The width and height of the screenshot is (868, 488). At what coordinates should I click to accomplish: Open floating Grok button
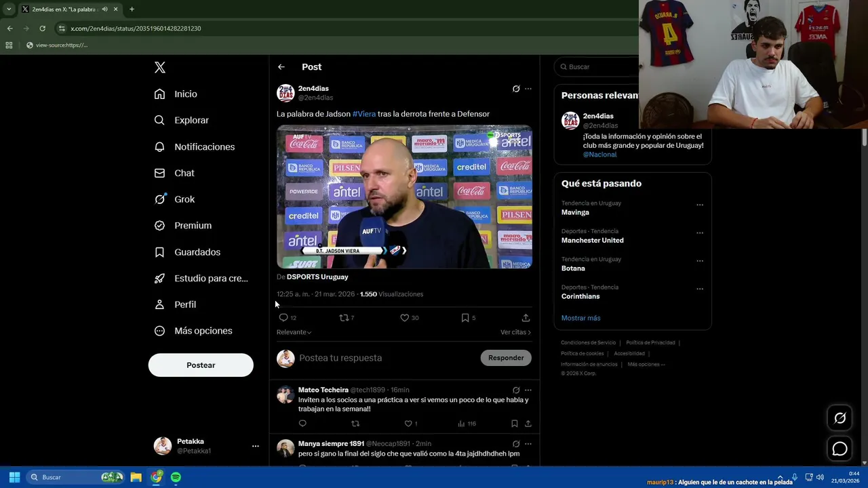coord(840,418)
